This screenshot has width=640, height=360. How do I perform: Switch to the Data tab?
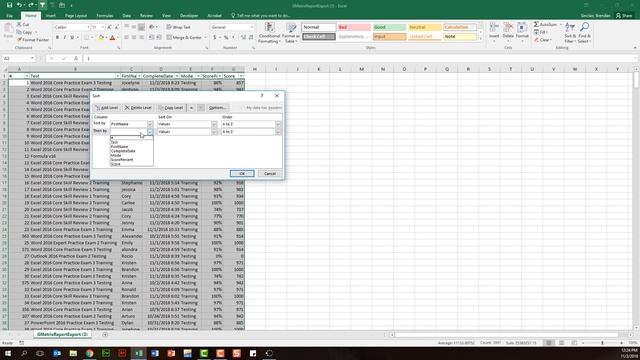(x=127, y=16)
